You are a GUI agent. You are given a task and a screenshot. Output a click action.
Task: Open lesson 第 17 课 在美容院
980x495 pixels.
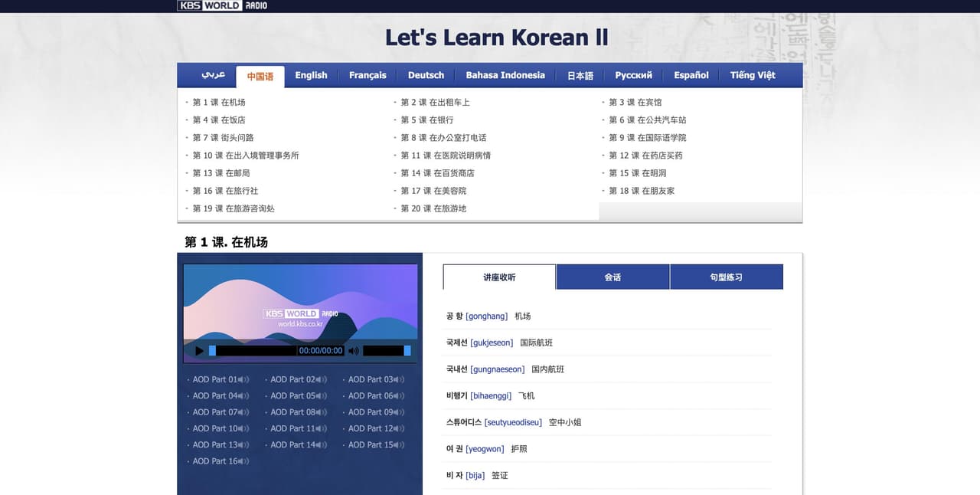click(433, 190)
